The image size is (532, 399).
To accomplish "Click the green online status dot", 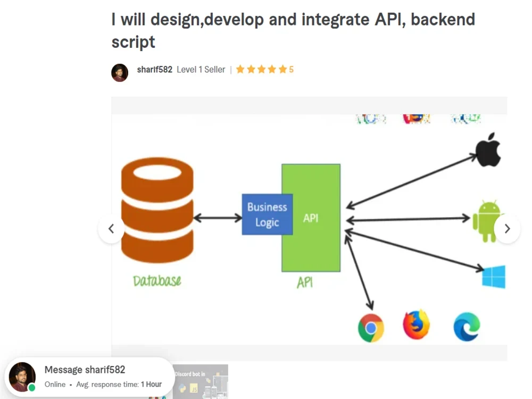I will click(x=31, y=388).
